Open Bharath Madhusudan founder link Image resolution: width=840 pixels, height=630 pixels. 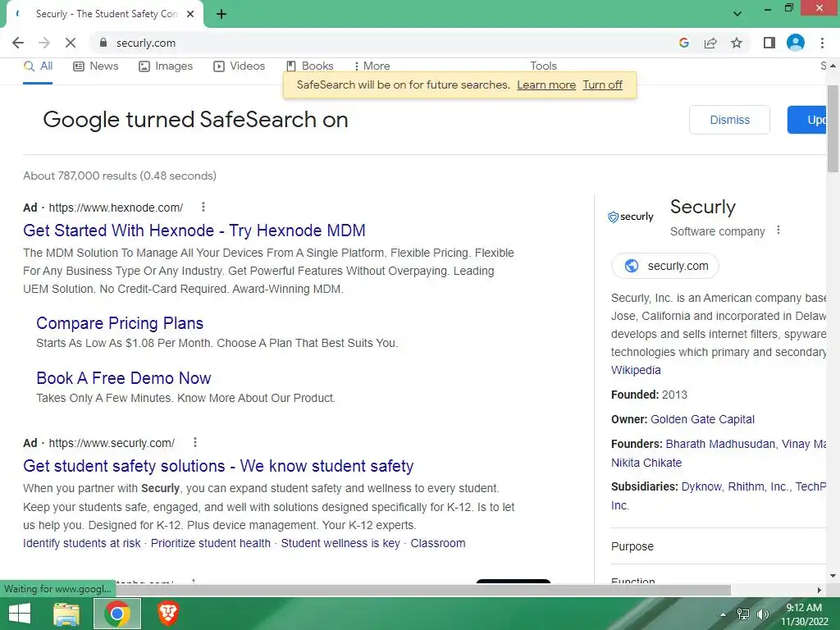720,444
